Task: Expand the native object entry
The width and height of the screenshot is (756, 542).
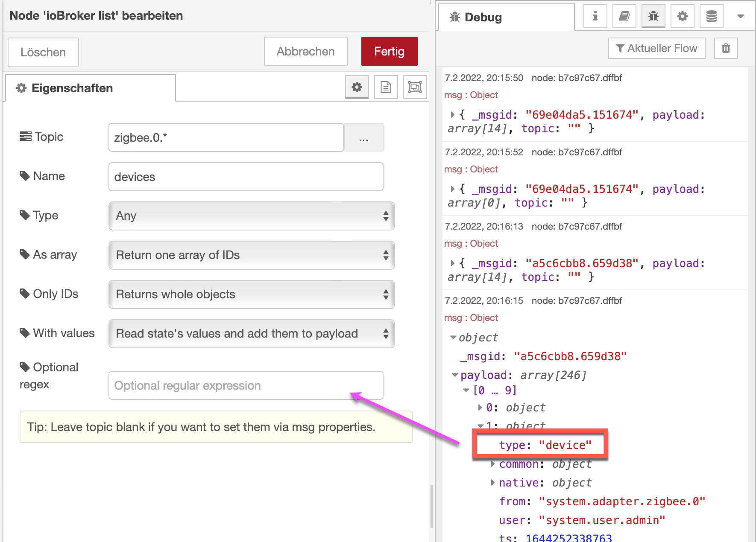Action: tap(493, 483)
